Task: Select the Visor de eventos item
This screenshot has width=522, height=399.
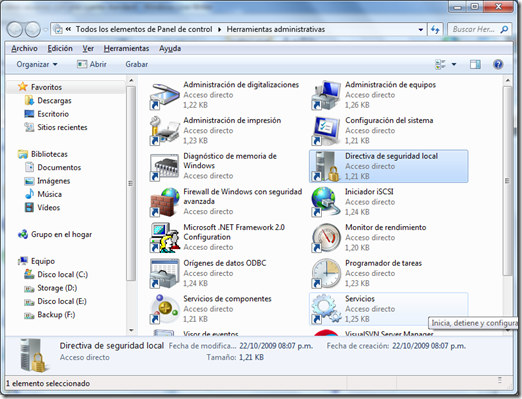Action: point(211,333)
